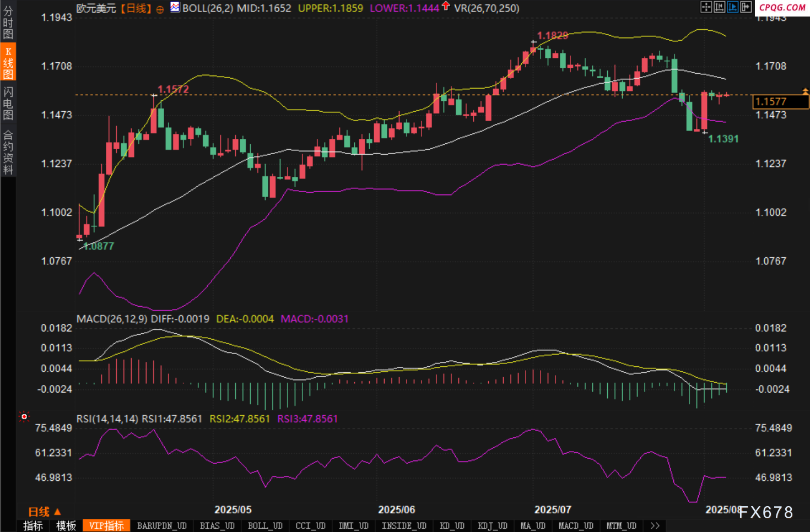The width and height of the screenshot is (810, 532).
Task: Select the VIP指标 button
Action: [106, 526]
